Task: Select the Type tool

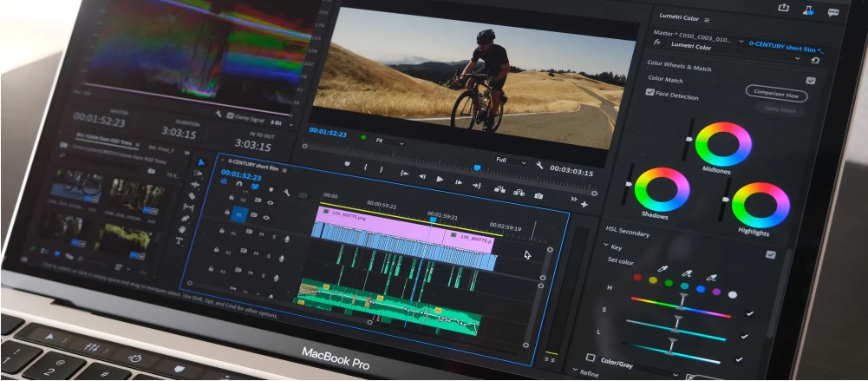Action: [x=179, y=241]
